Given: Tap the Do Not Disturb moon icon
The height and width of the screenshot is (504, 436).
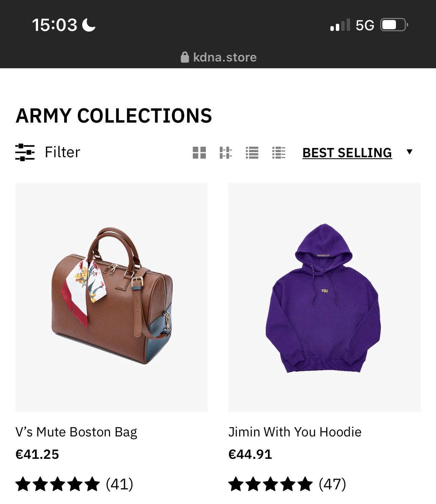Looking at the screenshot, I should (x=89, y=25).
